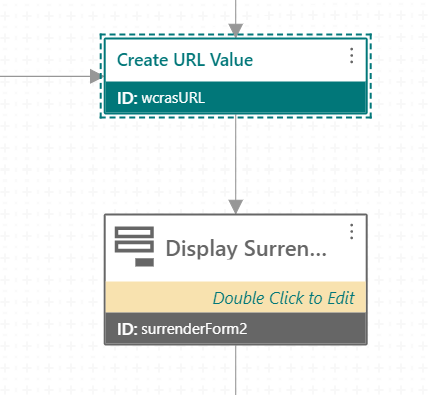The width and height of the screenshot is (428, 395).
Task: Click the form icon on the Display Surren... node
Action: [134, 247]
